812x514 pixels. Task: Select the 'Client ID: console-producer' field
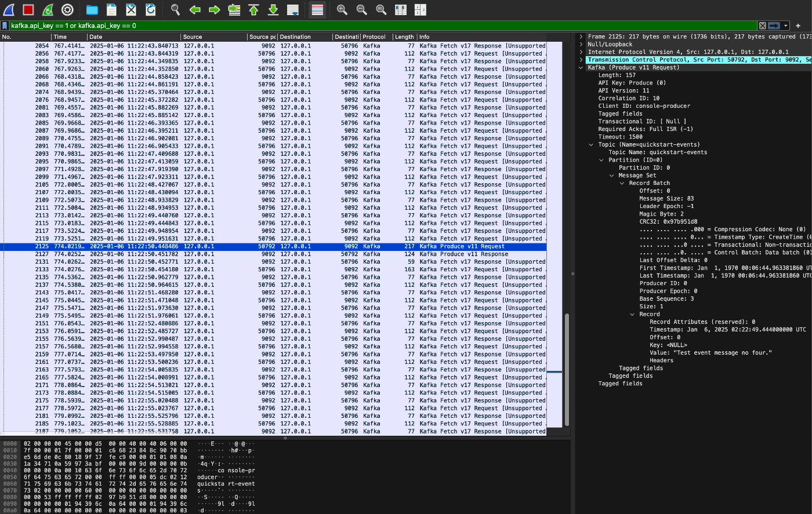644,106
